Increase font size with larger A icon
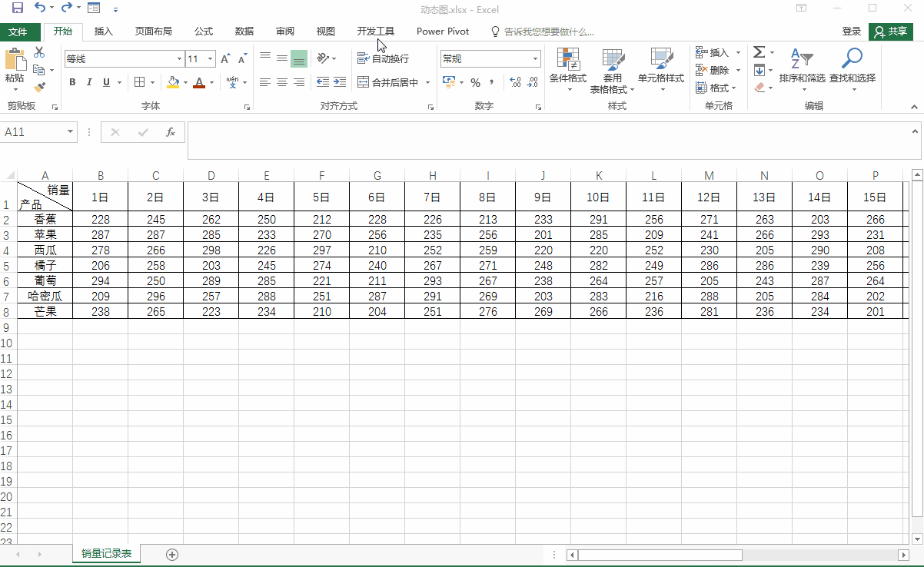924x567 pixels. (x=225, y=59)
